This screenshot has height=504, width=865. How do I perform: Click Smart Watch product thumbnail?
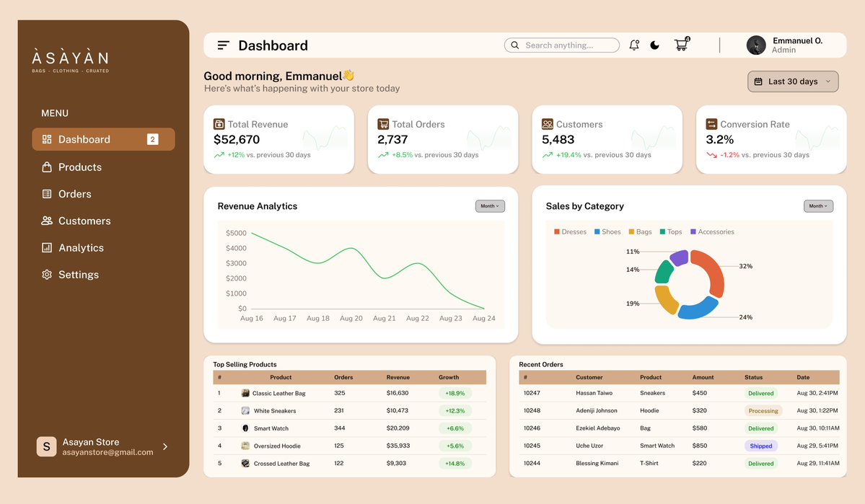(x=245, y=428)
